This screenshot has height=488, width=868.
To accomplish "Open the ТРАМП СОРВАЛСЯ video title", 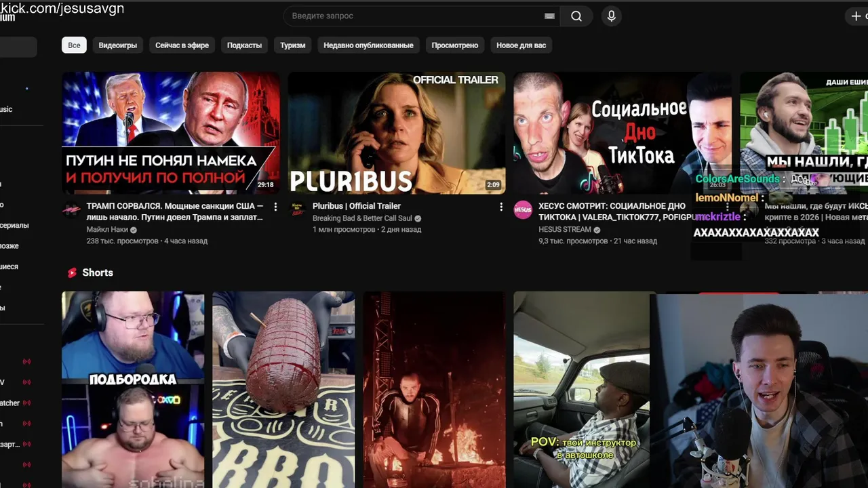I will coord(175,211).
